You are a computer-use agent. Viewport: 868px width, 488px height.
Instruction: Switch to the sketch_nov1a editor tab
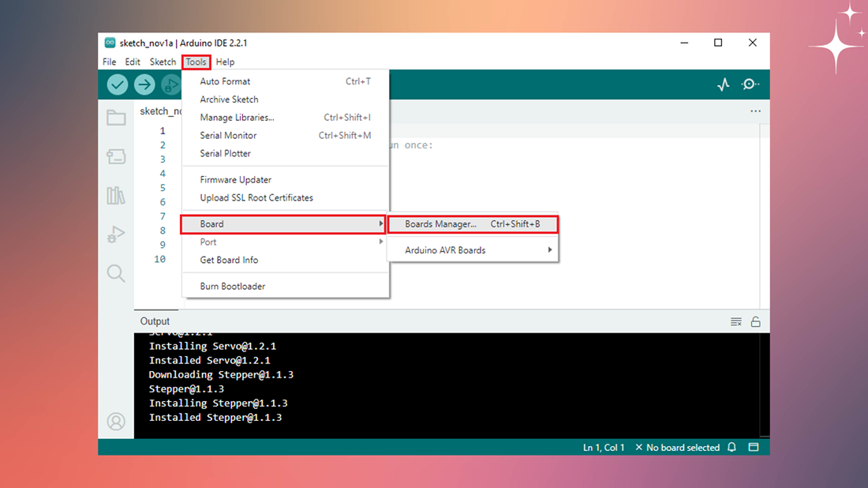pyautogui.click(x=160, y=111)
